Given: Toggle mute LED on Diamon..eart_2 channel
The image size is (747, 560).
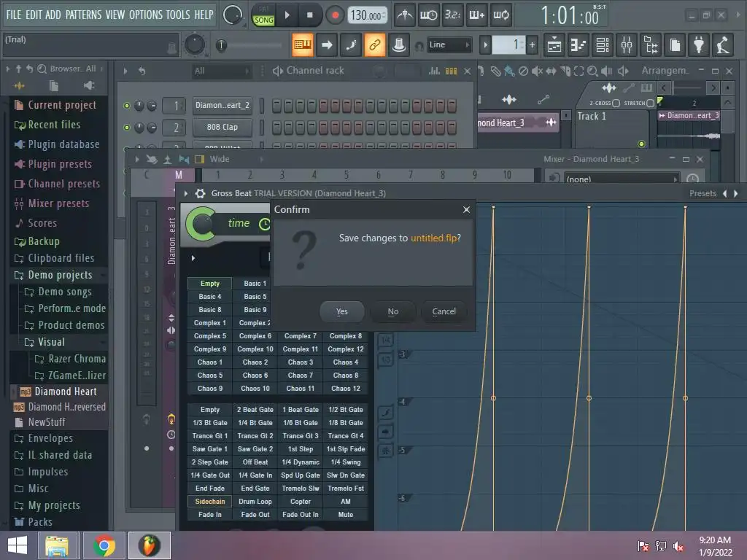Looking at the screenshot, I should [x=127, y=106].
